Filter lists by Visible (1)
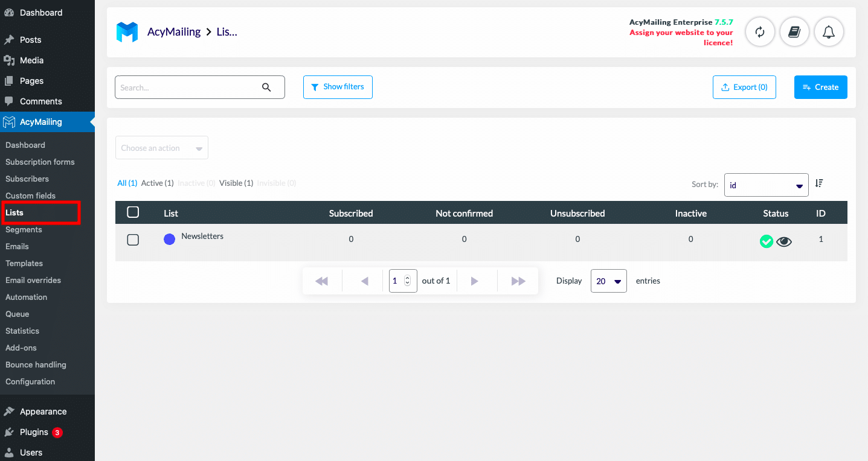 236,183
